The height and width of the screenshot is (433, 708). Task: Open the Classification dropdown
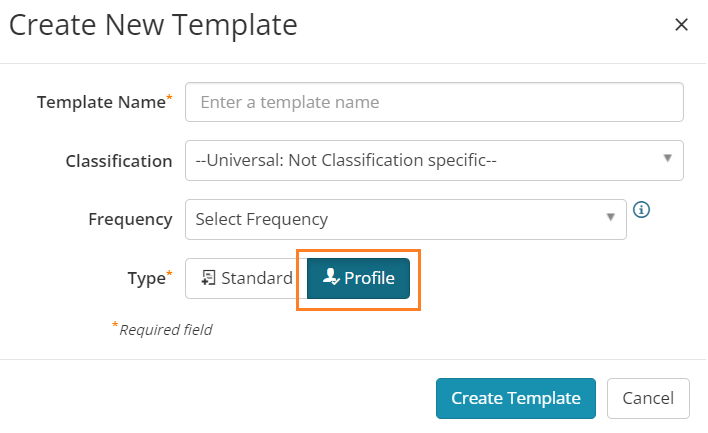tap(434, 160)
